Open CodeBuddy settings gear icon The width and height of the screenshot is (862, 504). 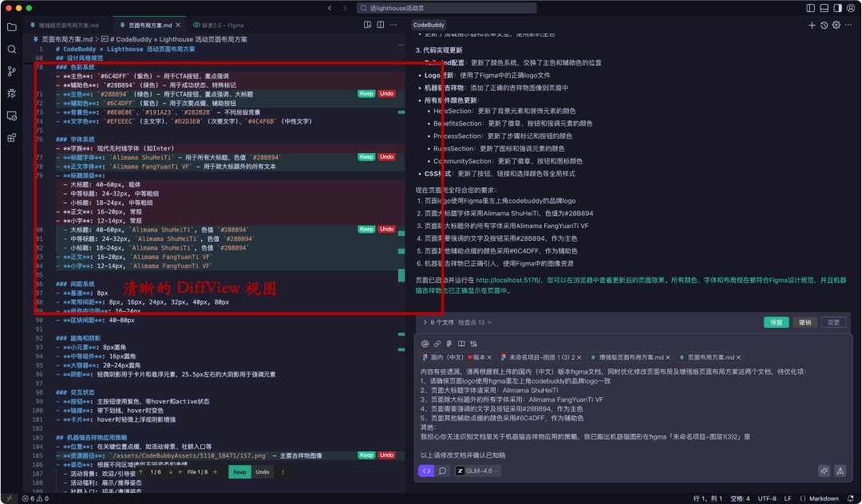[836, 26]
